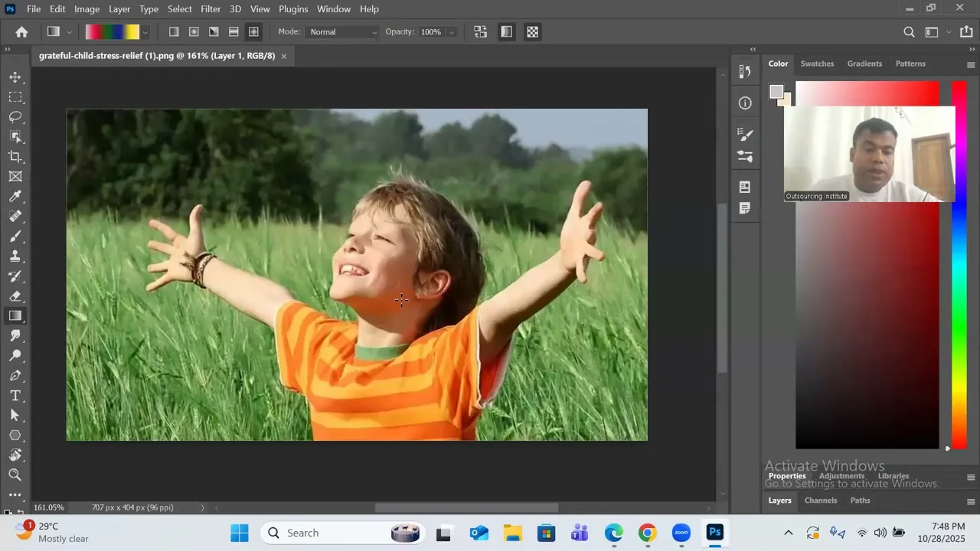Close the grateful-child-stress-relief document tab
980x551 pixels.
[284, 56]
